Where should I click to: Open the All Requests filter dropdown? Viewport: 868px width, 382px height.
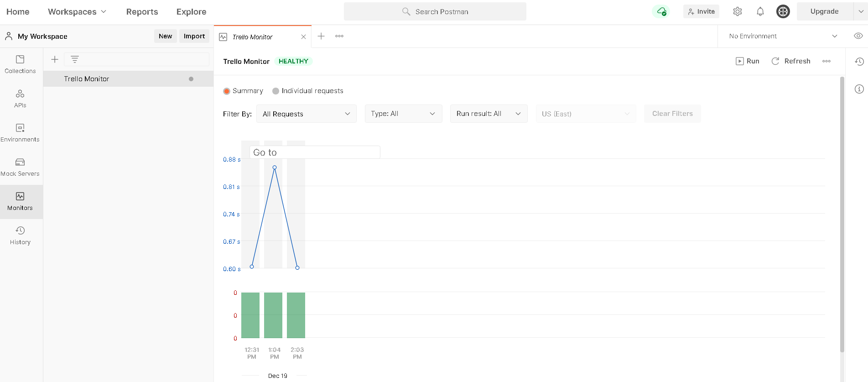click(x=307, y=114)
